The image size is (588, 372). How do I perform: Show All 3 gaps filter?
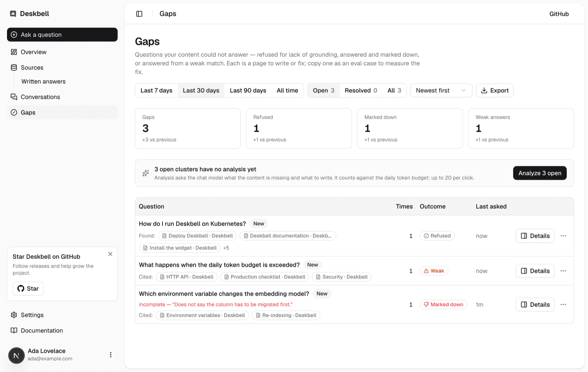[394, 91]
